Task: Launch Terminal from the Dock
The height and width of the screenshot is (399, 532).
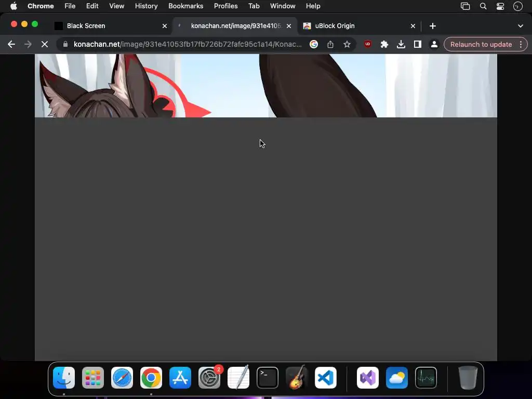Action: click(268, 378)
